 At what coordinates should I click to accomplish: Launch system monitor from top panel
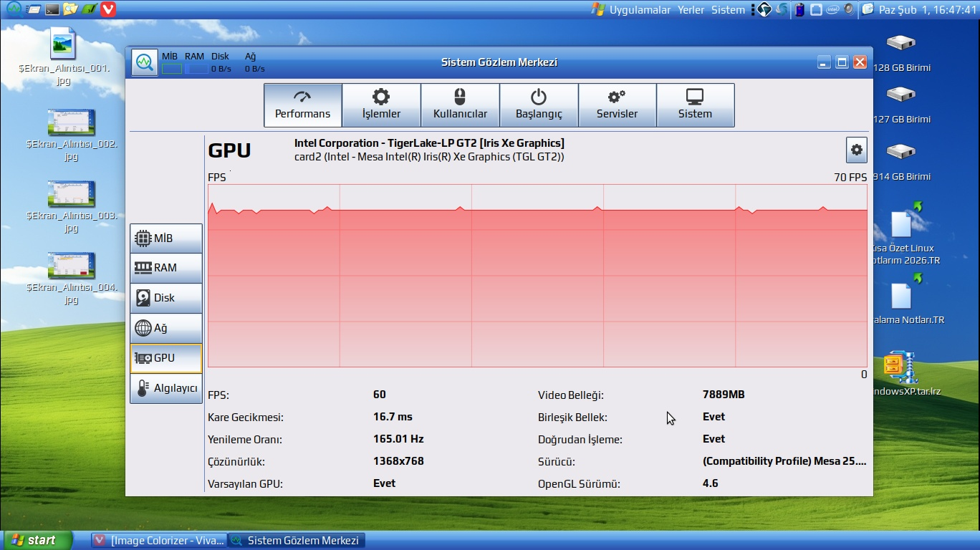click(14, 9)
